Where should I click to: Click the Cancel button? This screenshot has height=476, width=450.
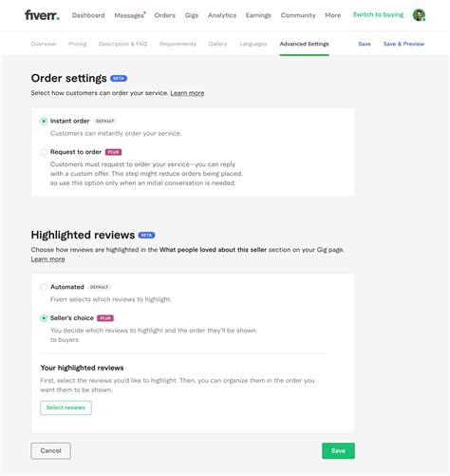(50, 450)
